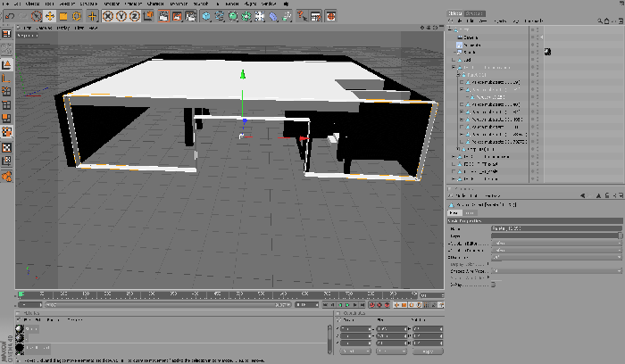Click the Attributes lock icon
625x364 pixels.
pos(606,196)
